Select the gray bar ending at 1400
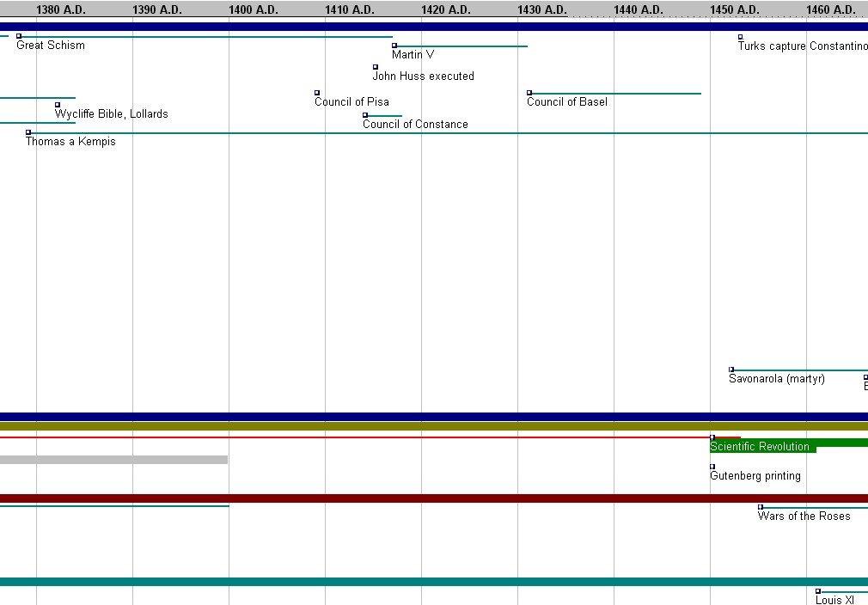This screenshot has width=868, height=605. [113, 460]
